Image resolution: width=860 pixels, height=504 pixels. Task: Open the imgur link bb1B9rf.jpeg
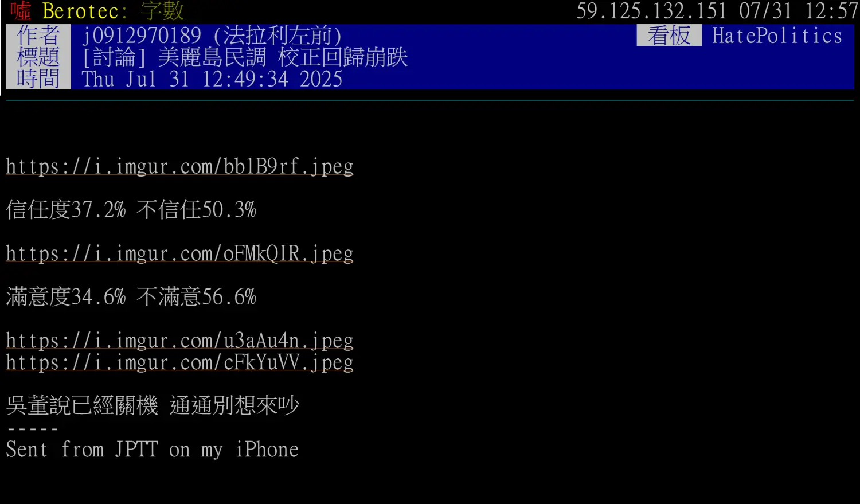pos(179,166)
